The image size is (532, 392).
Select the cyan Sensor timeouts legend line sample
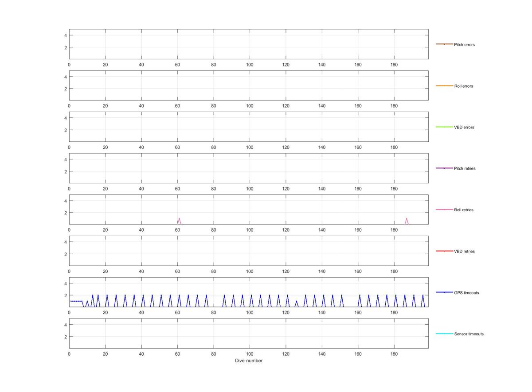(444, 334)
